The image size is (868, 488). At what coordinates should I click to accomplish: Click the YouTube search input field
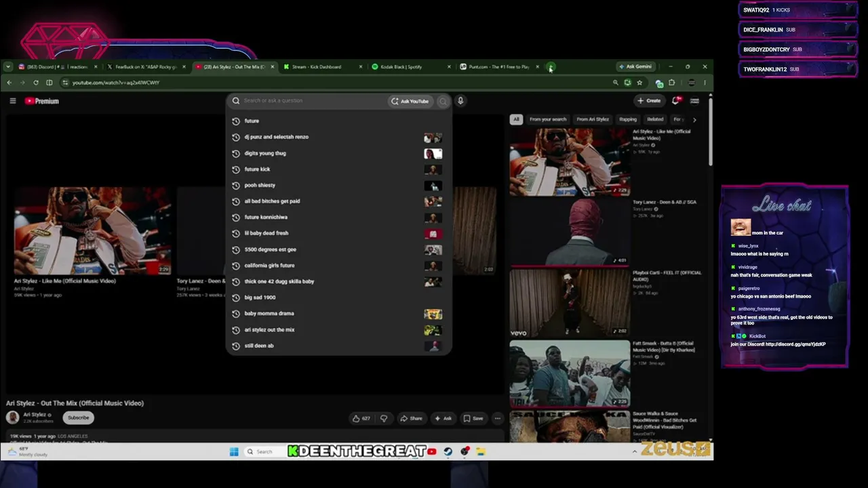(x=309, y=101)
